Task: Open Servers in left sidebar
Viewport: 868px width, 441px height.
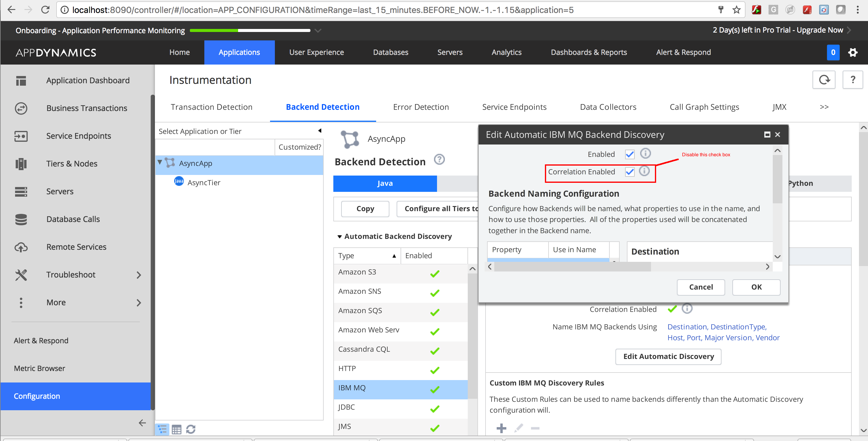Action: (60, 191)
